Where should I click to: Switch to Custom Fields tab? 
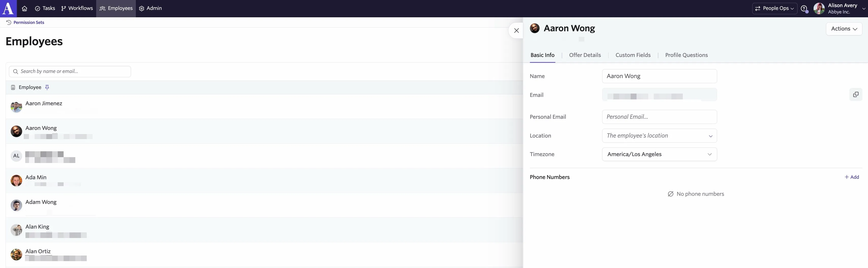tap(633, 55)
